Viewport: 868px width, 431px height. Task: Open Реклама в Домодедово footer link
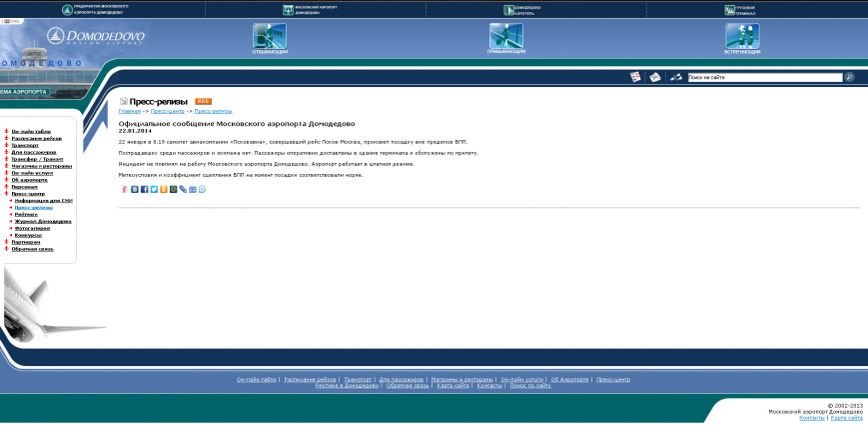point(347,386)
